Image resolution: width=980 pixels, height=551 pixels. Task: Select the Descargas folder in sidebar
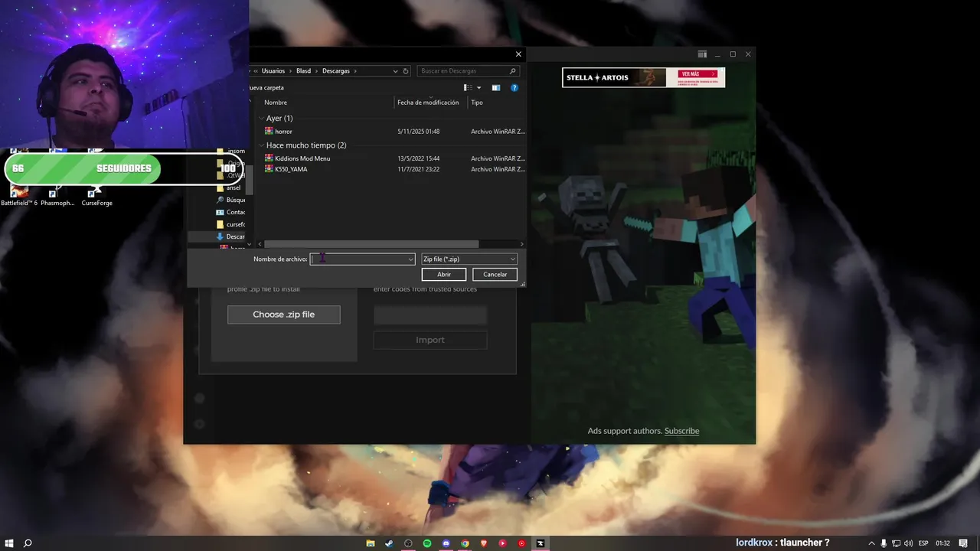click(x=231, y=236)
